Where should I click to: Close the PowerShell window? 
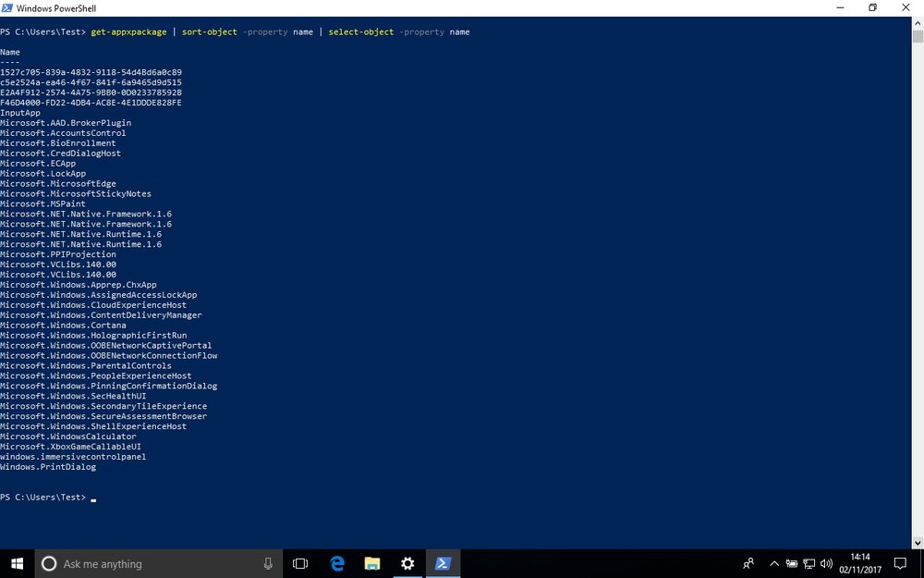[906, 7]
